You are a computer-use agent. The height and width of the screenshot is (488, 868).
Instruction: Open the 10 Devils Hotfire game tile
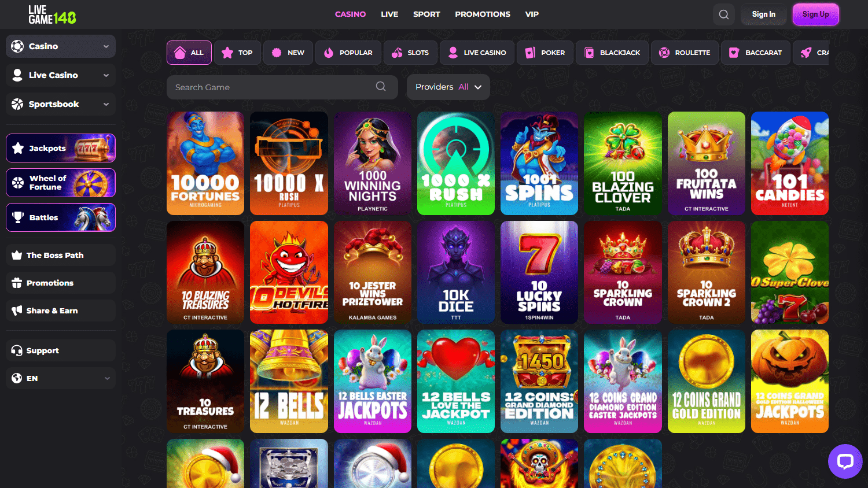point(289,272)
